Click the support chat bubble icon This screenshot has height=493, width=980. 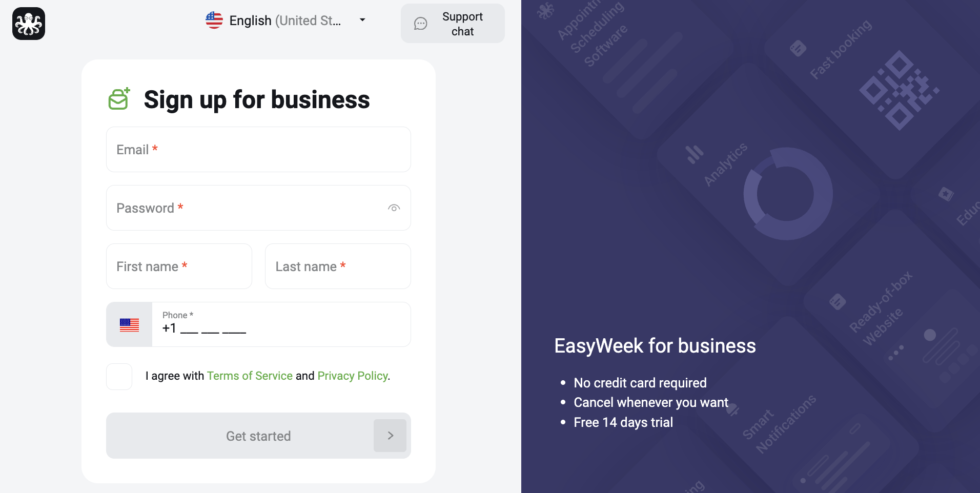coord(421,24)
